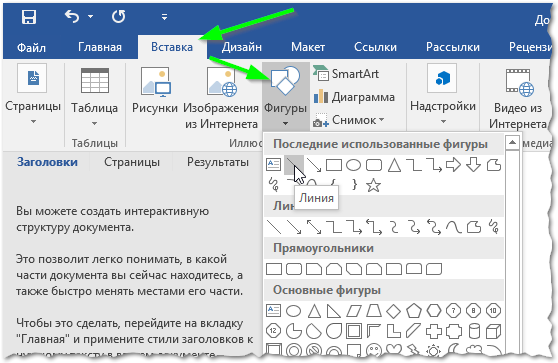Screen dimensions: 558x363
Task: Choose the Parallelogram basic shape
Action: tap(354, 311)
